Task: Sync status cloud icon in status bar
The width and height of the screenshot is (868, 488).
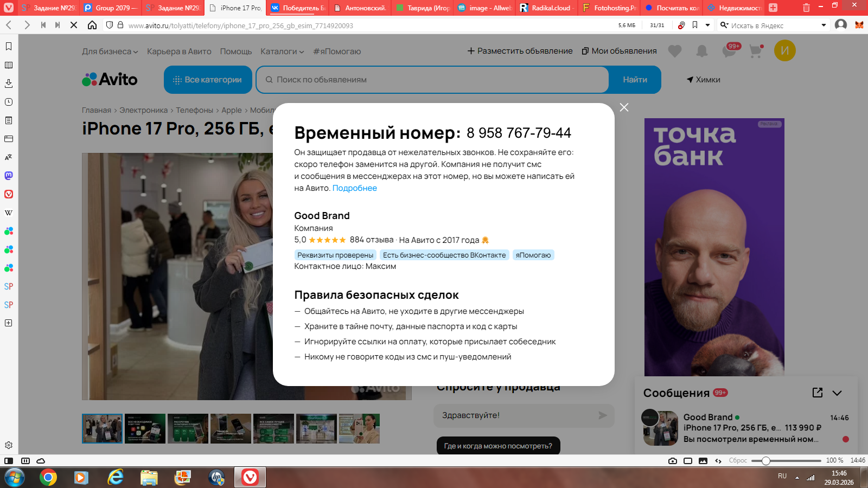Action: click(41, 461)
